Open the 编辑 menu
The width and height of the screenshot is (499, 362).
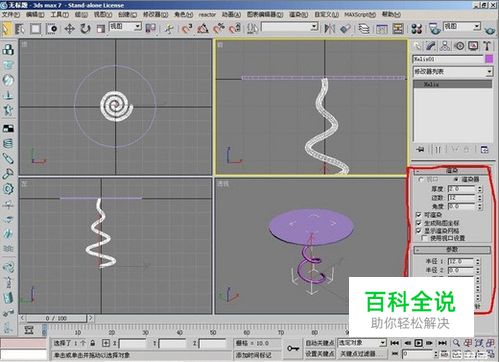pyautogui.click(x=35, y=15)
